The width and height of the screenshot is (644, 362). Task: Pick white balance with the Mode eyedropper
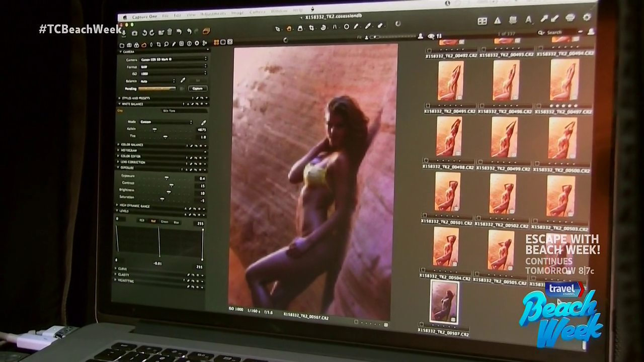(204, 122)
